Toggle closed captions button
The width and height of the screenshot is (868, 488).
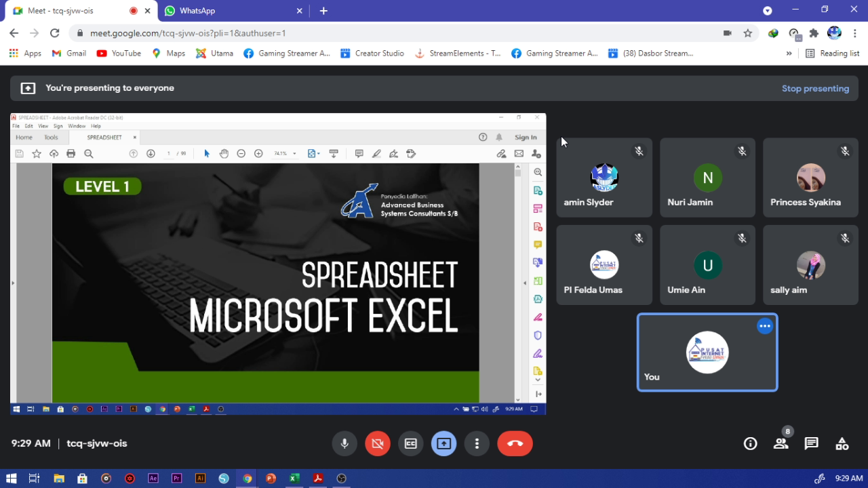(410, 443)
